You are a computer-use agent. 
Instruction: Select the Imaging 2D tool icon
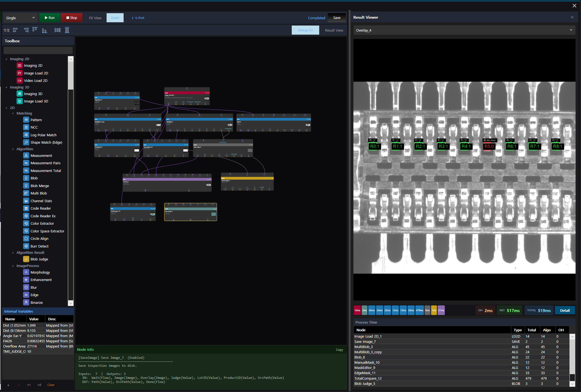tap(20, 65)
